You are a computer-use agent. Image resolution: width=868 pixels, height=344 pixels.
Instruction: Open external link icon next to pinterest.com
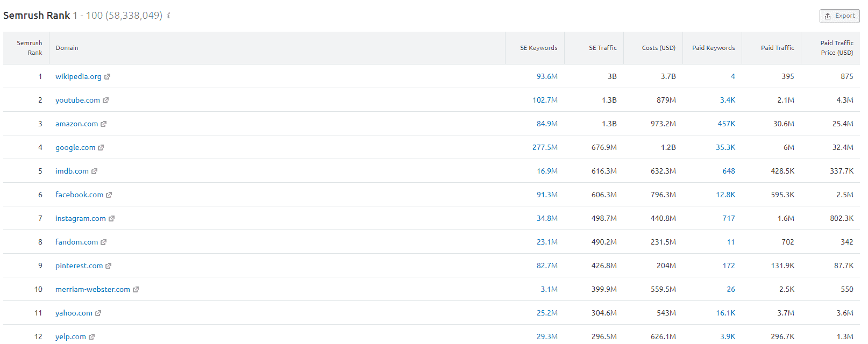click(x=108, y=266)
